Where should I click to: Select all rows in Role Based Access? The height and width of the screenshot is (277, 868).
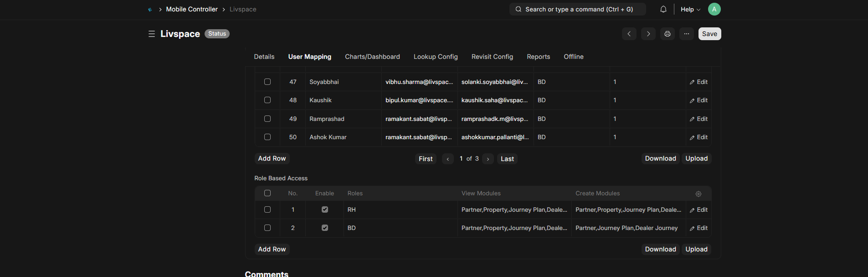267,193
